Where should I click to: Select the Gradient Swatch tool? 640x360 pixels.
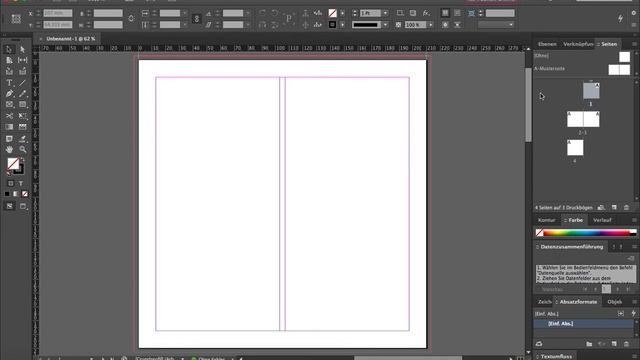(9, 127)
